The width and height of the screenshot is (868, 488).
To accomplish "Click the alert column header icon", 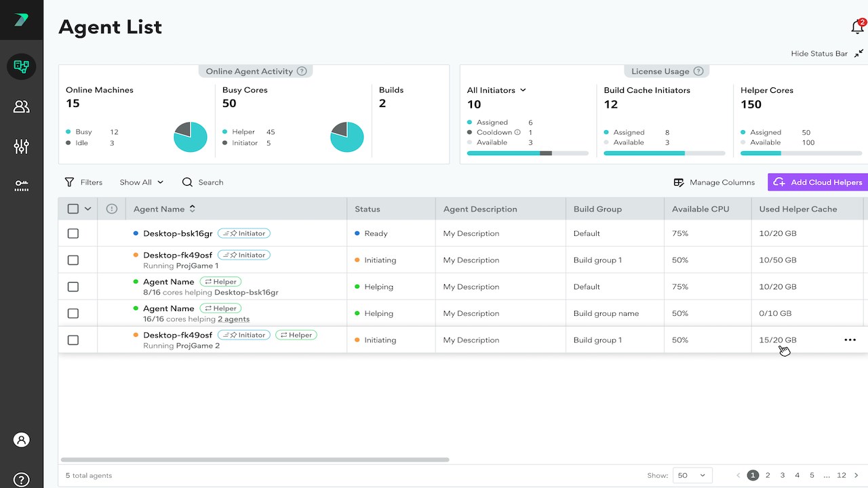I will pyautogui.click(x=112, y=209).
